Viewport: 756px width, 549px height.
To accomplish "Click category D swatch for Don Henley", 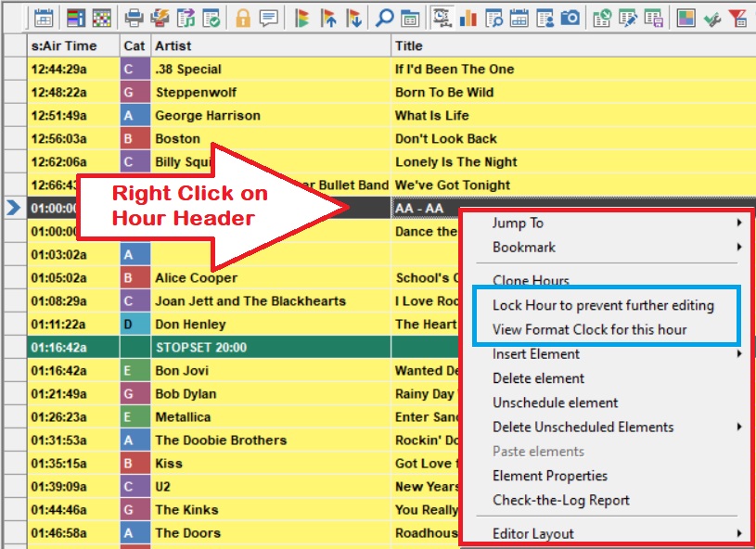I will pos(135,324).
